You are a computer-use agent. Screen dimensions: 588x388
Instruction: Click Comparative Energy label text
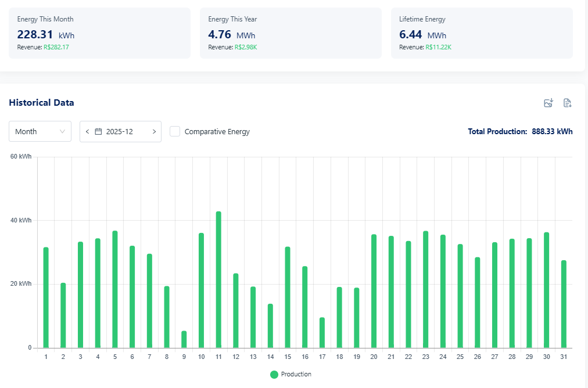click(217, 132)
